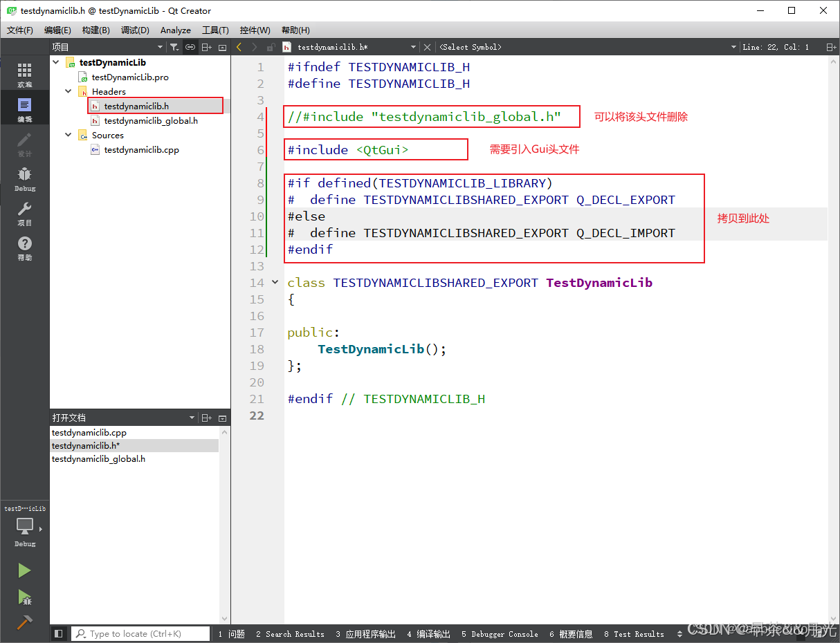Image resolution: width=840 pixels, height=643 pixels.
Task: Show the 3 应用程序输出 pane
Action: pos(366,633)
